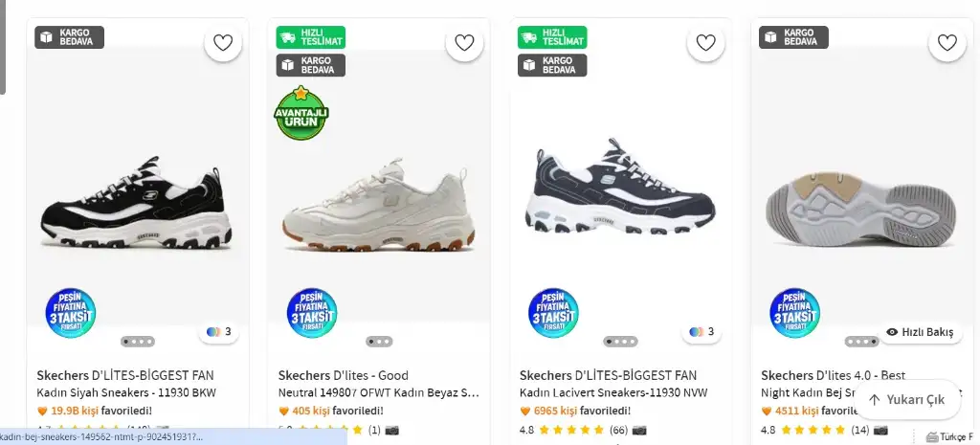The height and width of the screenshot is (445, 980).
Task: Open Hızlı Bakış quick view
Action: [x=920, y=332]
